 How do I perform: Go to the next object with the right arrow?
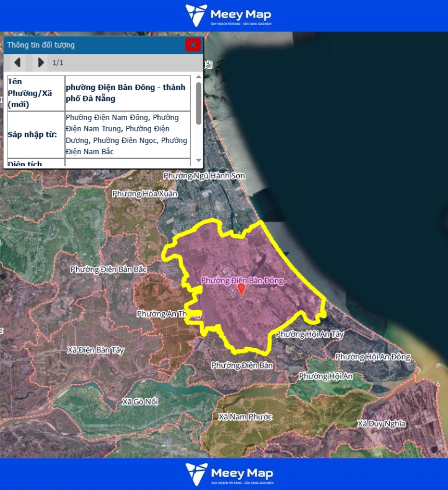(41, 63)
